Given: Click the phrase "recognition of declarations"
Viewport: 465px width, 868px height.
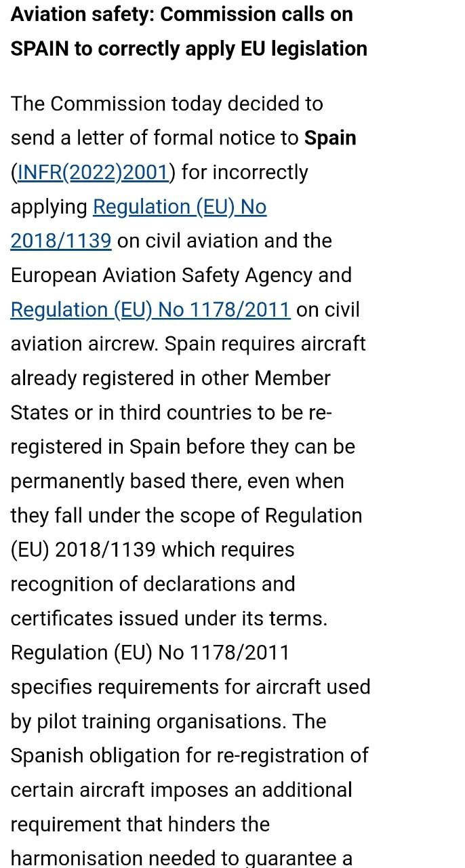Looking at the screenshot, I should pos(153,585).
